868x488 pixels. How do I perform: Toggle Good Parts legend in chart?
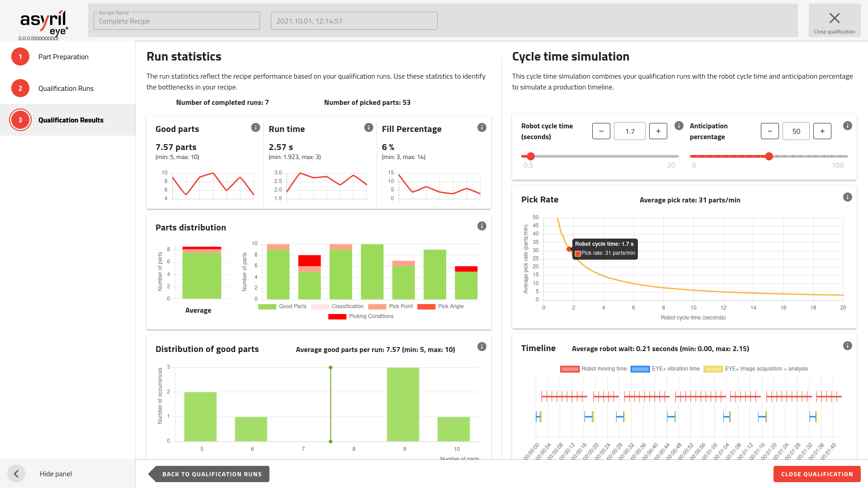coord(283,306)
